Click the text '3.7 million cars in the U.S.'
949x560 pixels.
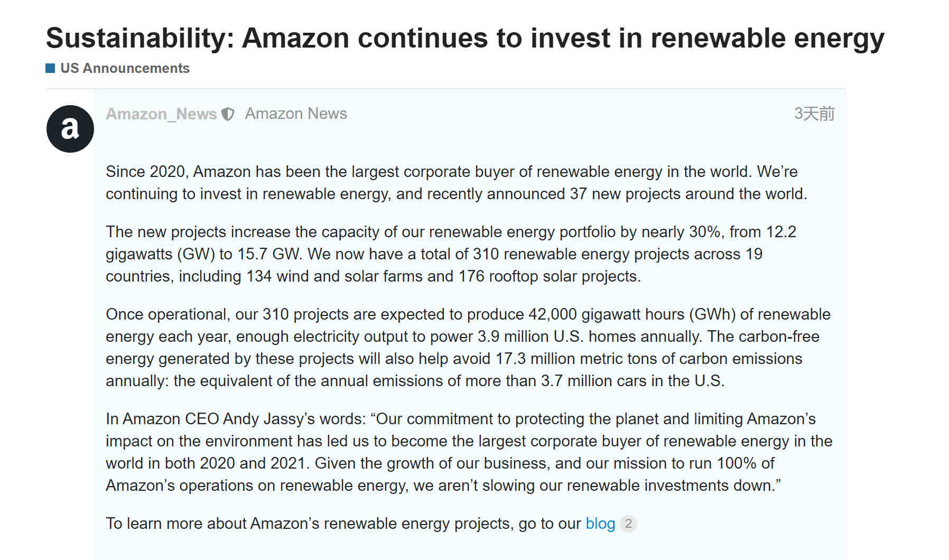point(632,381)
